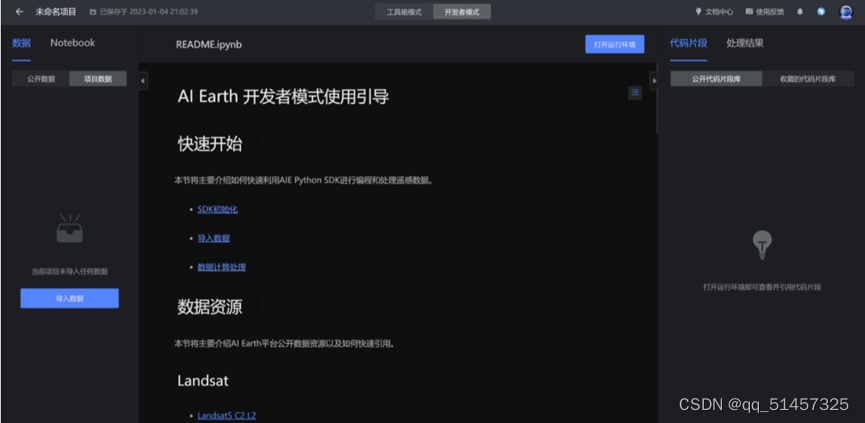The width and height of the screenshot is (865, 423).
Task: Switch to 工具箱模式
Action: point(404,12)
